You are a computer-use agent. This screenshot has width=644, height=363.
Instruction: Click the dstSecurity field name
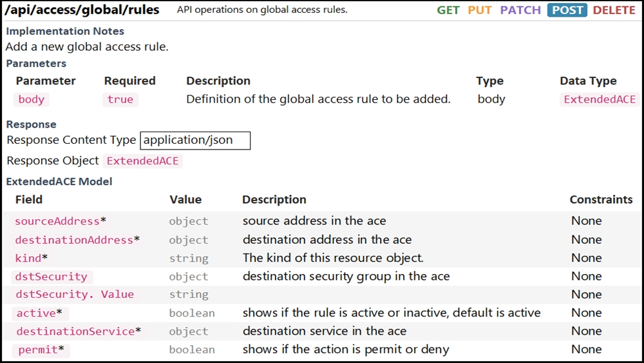pos(52,277)
